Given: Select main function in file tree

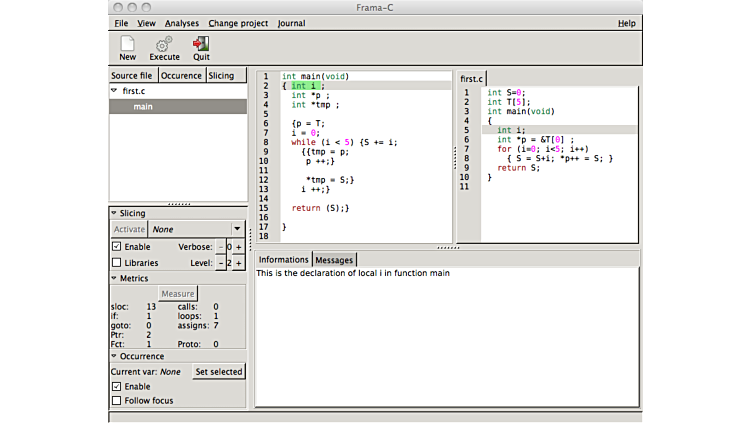Looking at the screenshot, I should tap(143, 106).
